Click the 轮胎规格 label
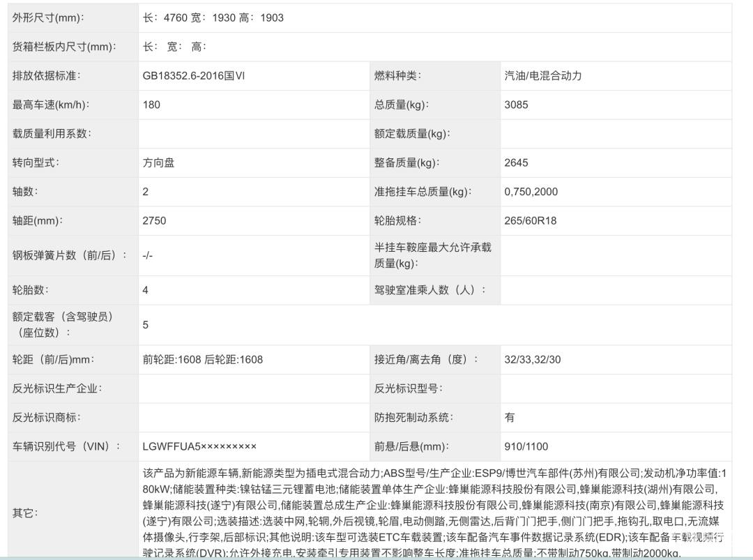This screenshot has height=560, width=753. tap(397, 220)
